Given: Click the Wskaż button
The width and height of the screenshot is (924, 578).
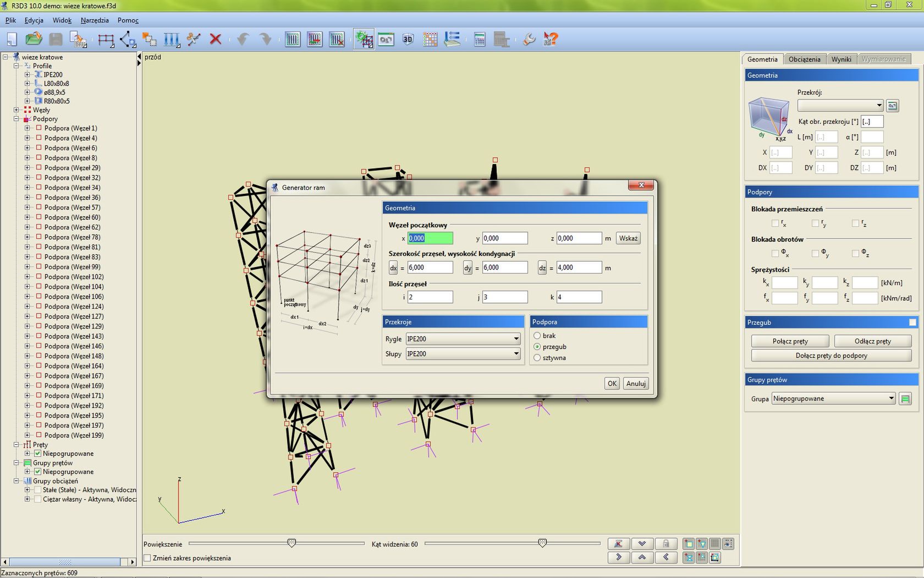Looking at the screenshot, I should pos(628,238).
